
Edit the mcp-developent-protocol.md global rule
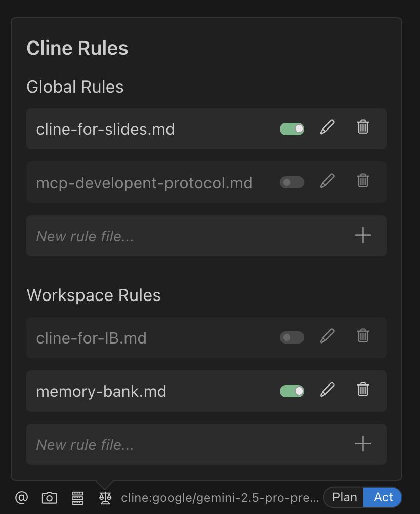327,181
